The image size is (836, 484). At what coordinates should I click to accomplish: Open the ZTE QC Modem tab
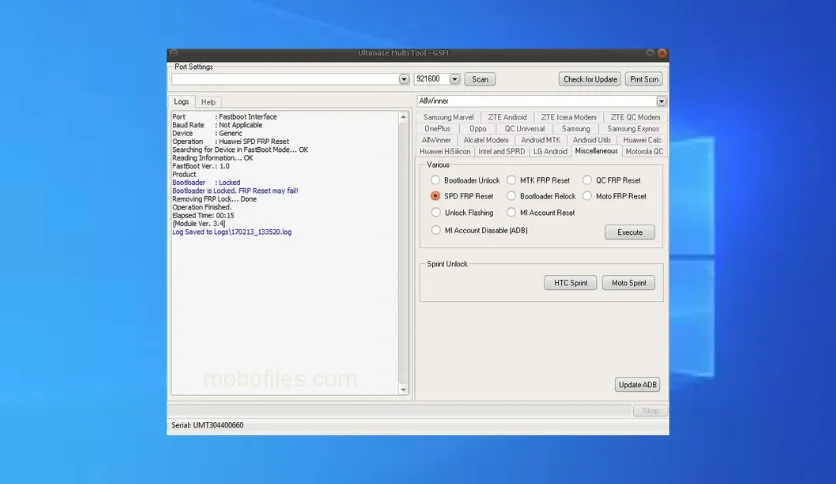[x=635, y=117]
